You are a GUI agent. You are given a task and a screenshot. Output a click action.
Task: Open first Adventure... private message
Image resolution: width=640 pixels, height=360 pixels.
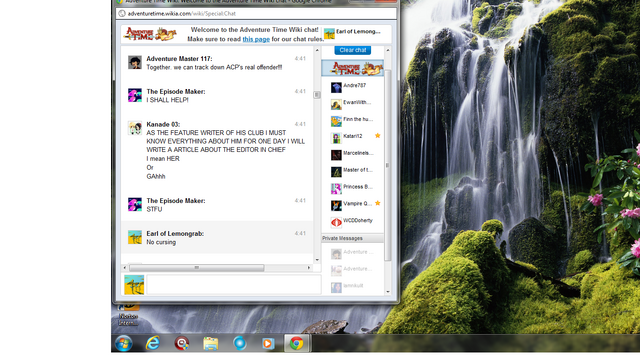(353, 253)
